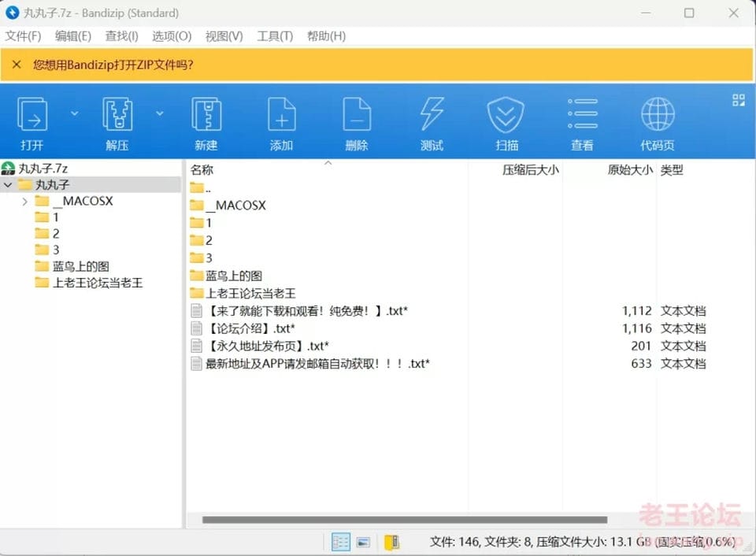Select 蓝鸟上的图 in left tree

[x=80, y=267]
